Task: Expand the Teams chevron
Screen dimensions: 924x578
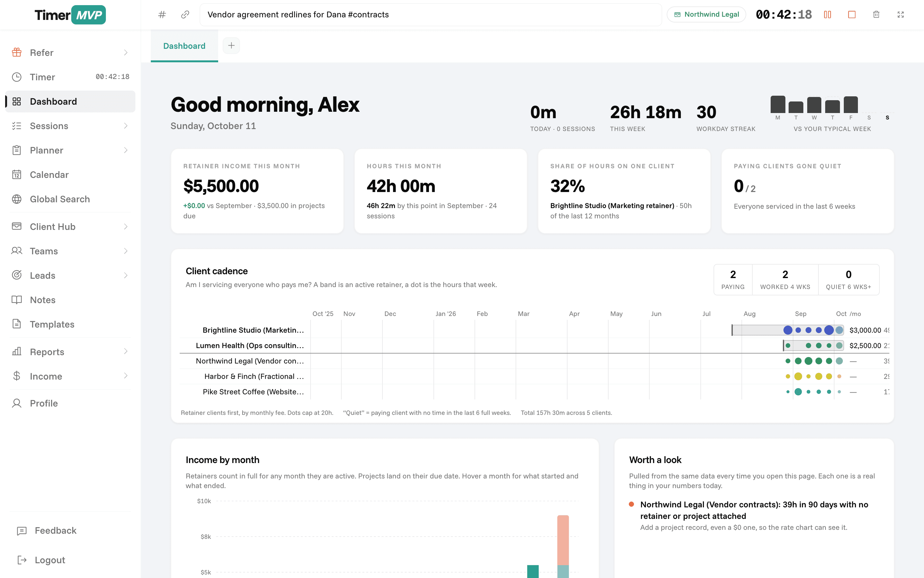Action: tap(126, 251)
